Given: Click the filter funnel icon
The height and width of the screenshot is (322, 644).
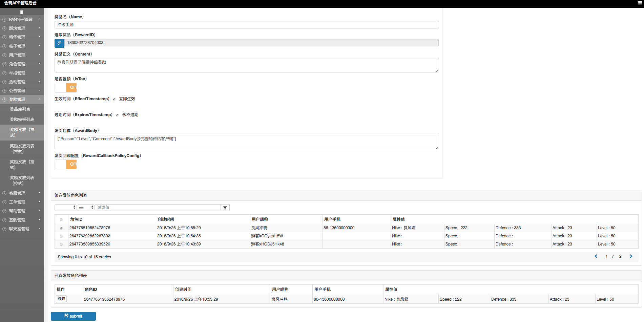Looking at the screenshot, I should pyautogui.click(x=225, y=208).
